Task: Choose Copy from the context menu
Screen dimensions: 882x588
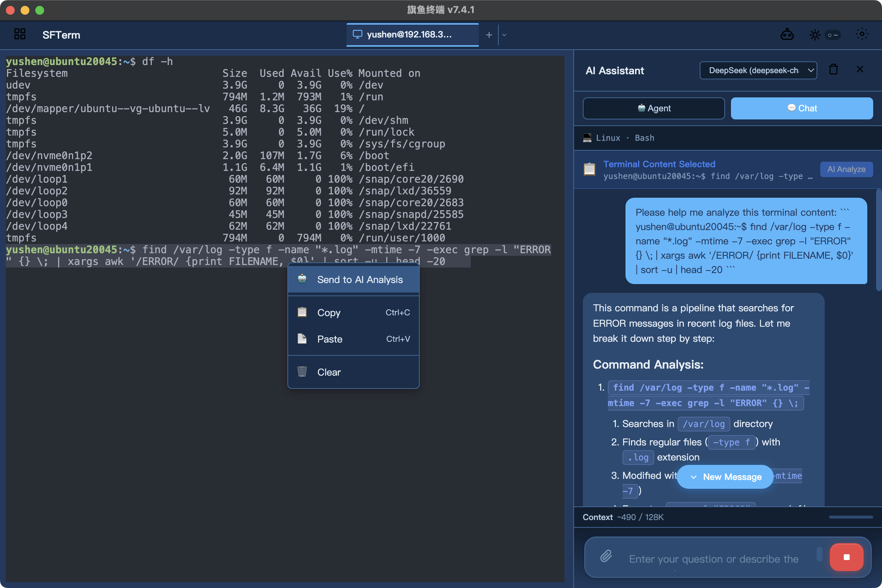Action: click(x=353, y=313)
